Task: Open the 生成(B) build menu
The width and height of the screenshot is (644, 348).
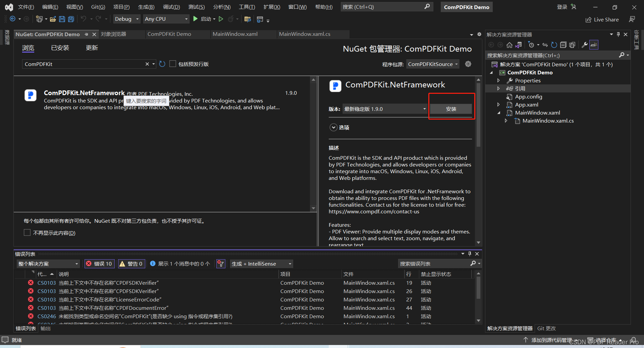Action: click(146, 7)
